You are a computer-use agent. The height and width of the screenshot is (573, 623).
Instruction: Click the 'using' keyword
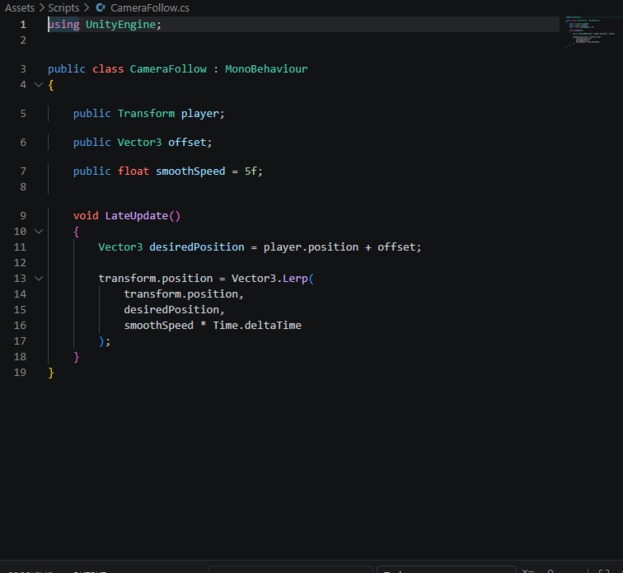pos(64,25)
